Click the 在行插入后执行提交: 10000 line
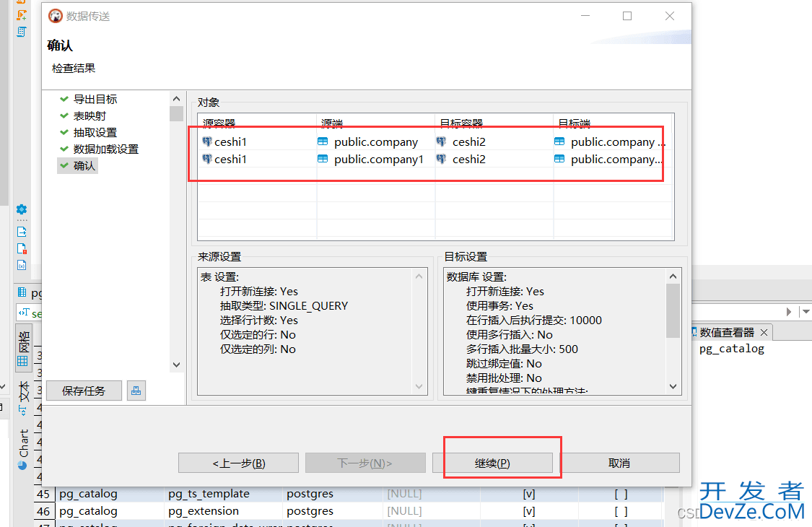This screenshot has width=812, height=527. tap(534, 321)
